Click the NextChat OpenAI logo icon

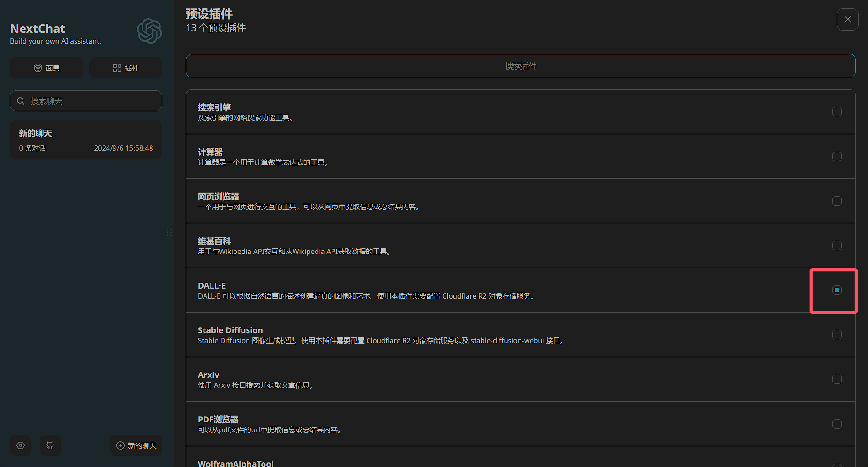(150, 31)
